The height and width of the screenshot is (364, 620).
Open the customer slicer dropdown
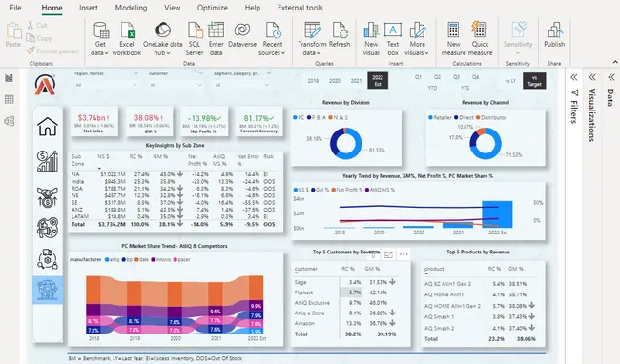tap(176, 85)
